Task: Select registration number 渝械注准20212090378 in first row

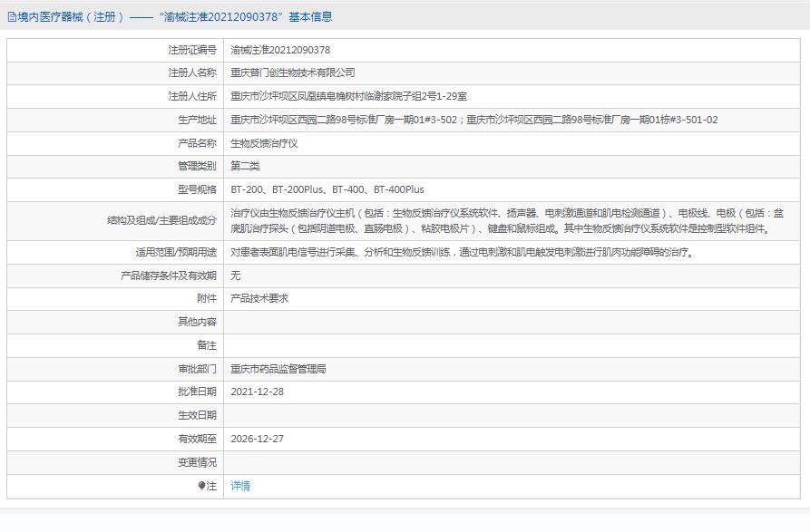Action: click(x=280, y=50)
